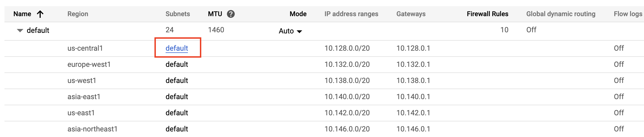Click the MTU column header
This screenshot has height=137, width=644.
point(215,14)
